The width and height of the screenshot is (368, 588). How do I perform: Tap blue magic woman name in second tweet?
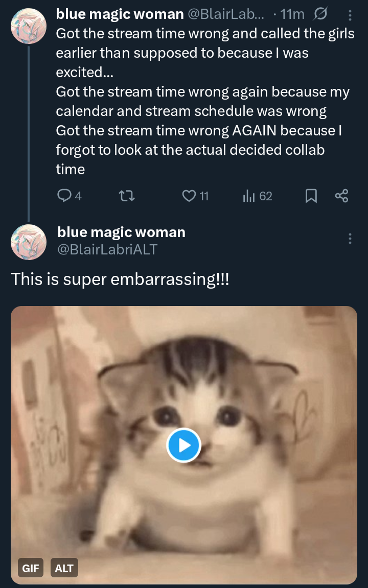click(x=121, y=232)
